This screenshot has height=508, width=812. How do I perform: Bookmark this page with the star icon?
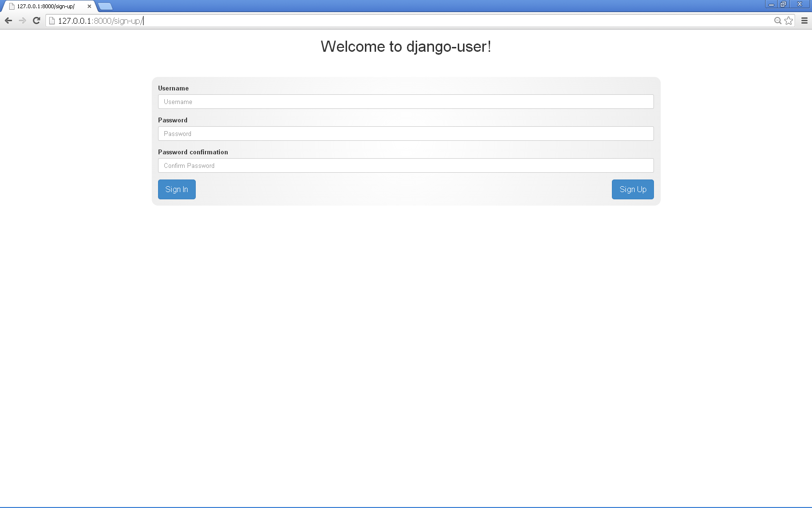(x=789, y=20)
